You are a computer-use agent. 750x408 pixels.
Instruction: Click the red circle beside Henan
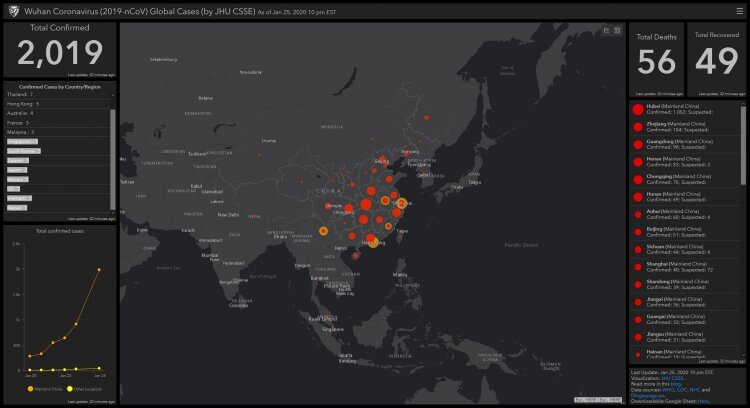click(x=638, y=162)
